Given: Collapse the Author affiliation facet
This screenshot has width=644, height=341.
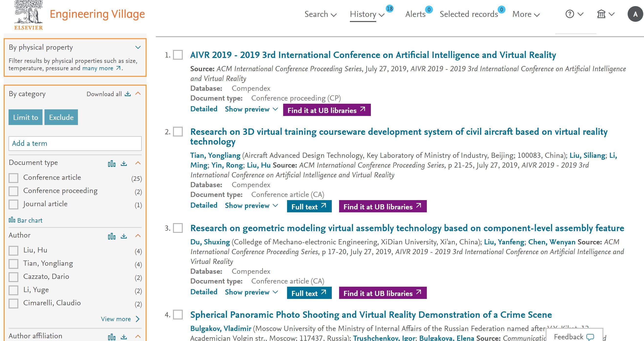Looking at the screenshot, I should 138,337.
